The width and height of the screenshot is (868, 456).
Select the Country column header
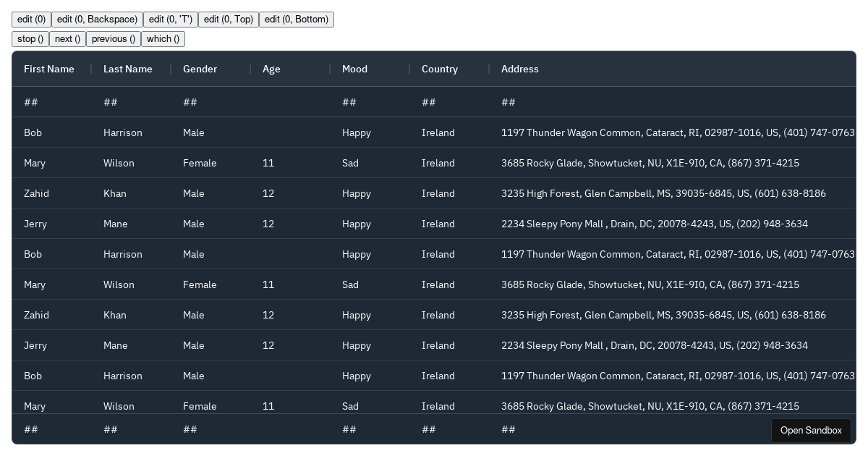(440, 69)
